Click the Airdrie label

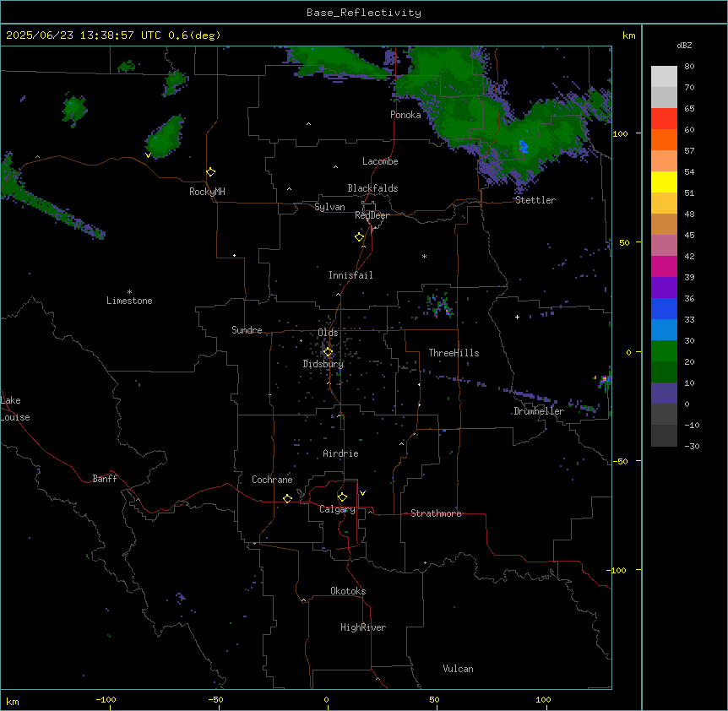coord(340,453)
